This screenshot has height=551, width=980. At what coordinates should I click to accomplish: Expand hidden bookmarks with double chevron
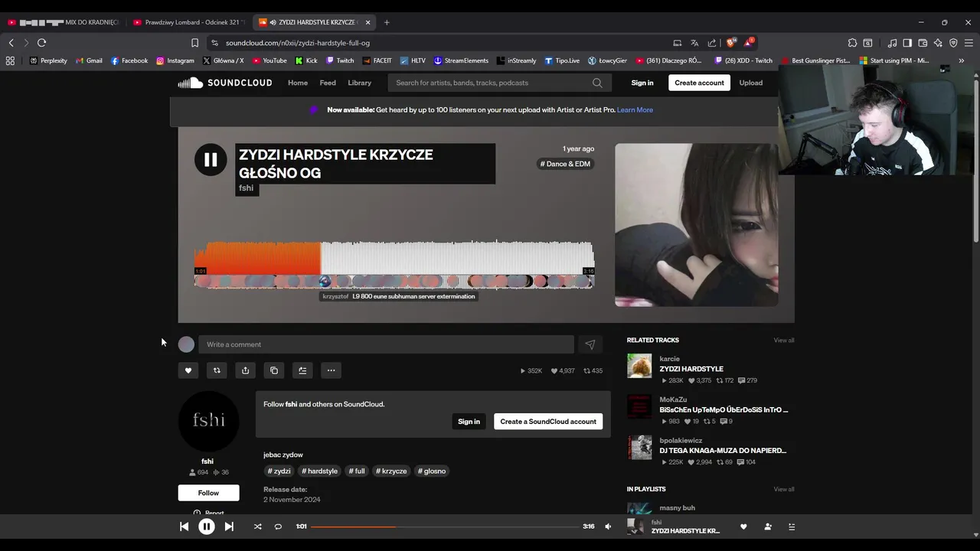coord(961,60)
